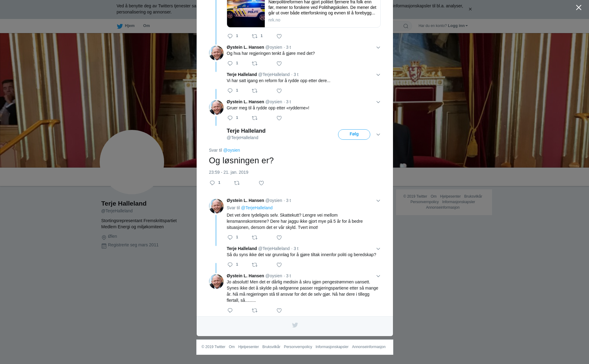Image resolution: width=589 pixels, height=364 pixels.
Task: Open more options for 'Det vet dere tydeligvis' tweet
Action: pyautogui.click(x=378, y=201)
